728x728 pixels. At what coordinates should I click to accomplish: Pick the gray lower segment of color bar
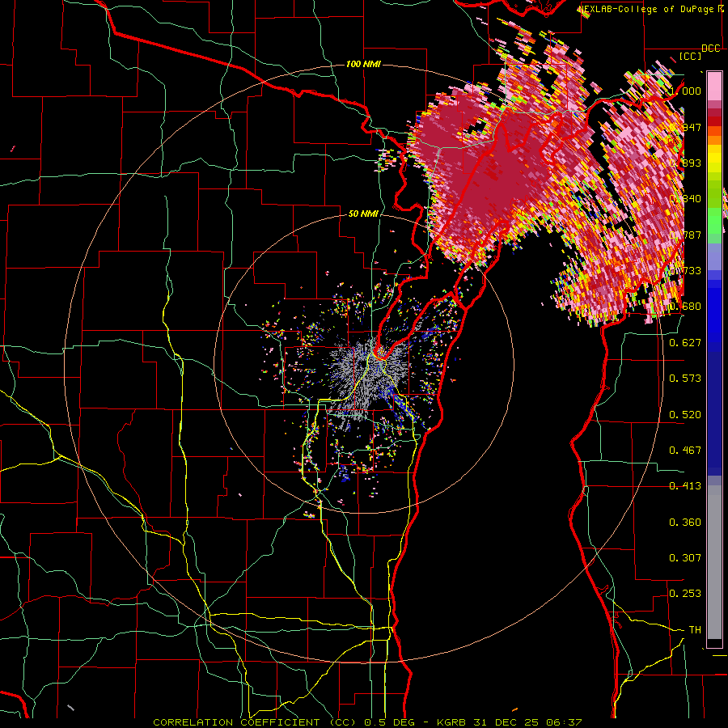pos(714,562)
